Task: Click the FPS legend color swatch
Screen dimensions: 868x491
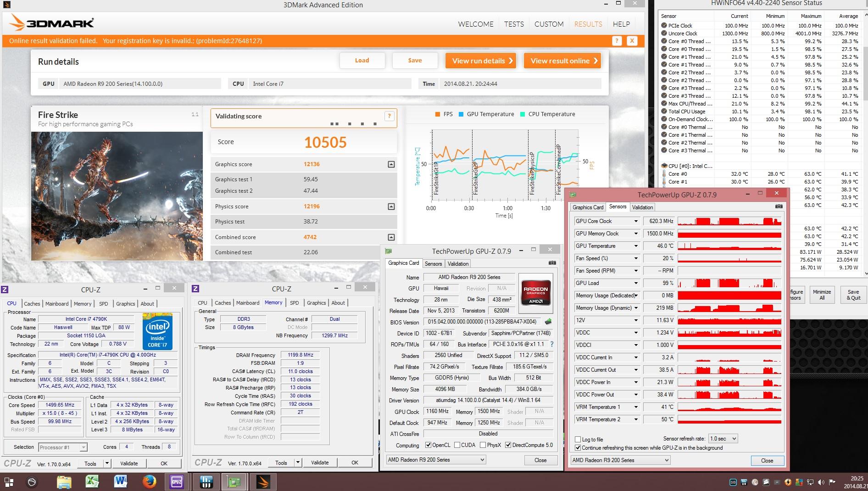Action: (x=438, y=114)
